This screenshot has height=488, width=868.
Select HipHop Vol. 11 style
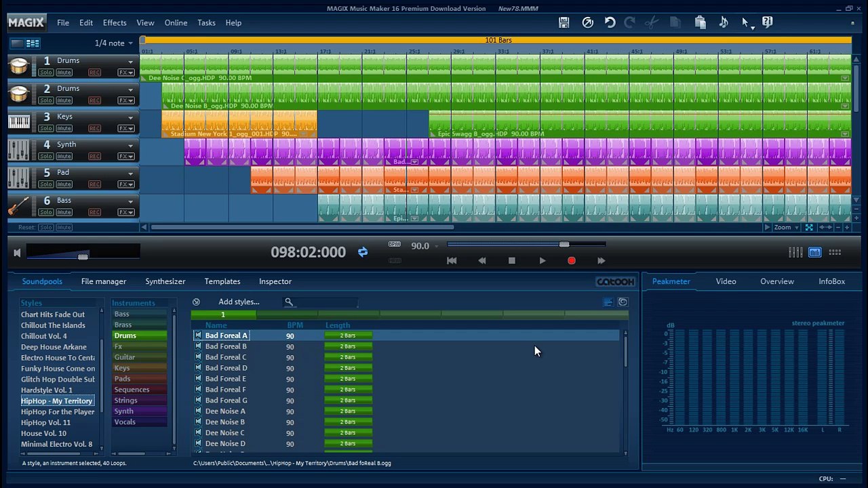(45, 422)
